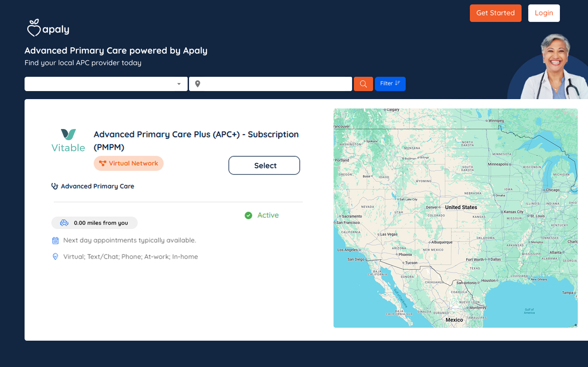The image size is (588, 367).
Task: Select the Vitable APC+ plan
Action: click(264, 166)
